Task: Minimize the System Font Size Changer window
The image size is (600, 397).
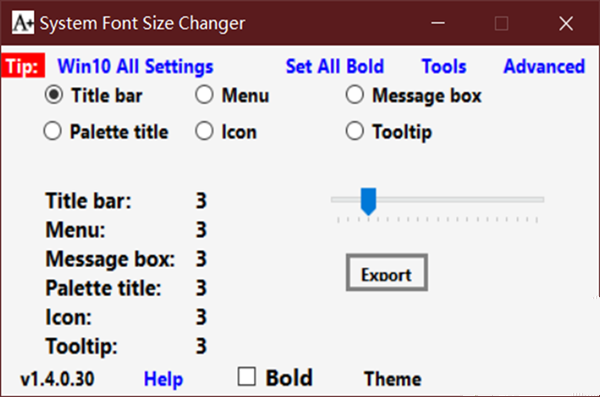Action: 438,23
